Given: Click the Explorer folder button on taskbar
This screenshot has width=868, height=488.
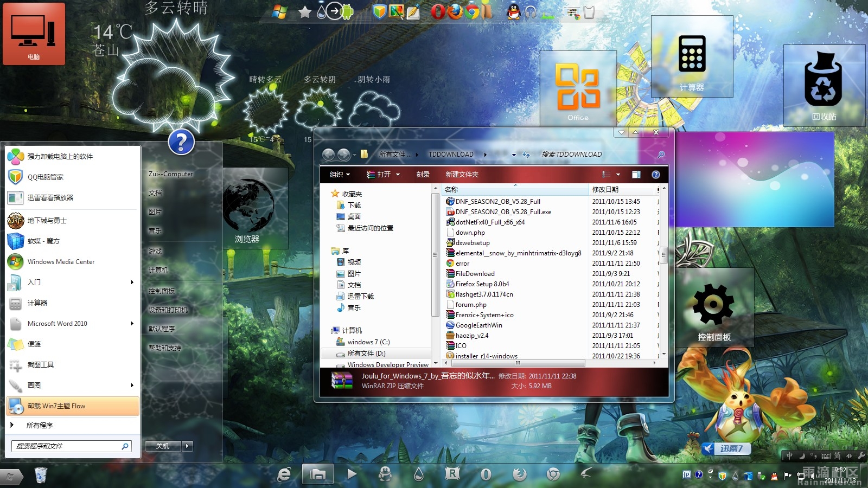Looking at the screenshot, I should (318, 474).
